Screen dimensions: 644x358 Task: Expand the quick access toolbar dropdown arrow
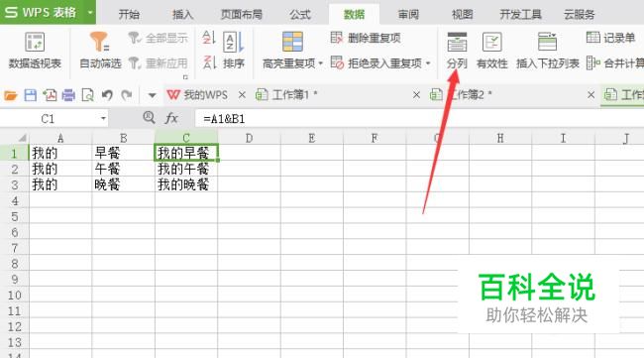point(152,96)
